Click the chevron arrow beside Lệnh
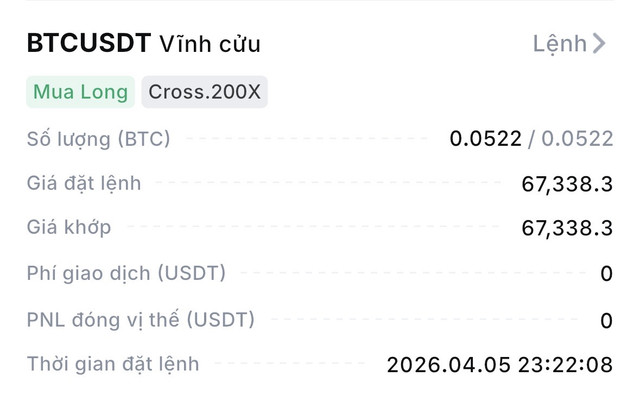Image resolution: width=640 pixels, height=398 pixels. tap(599, 43)
